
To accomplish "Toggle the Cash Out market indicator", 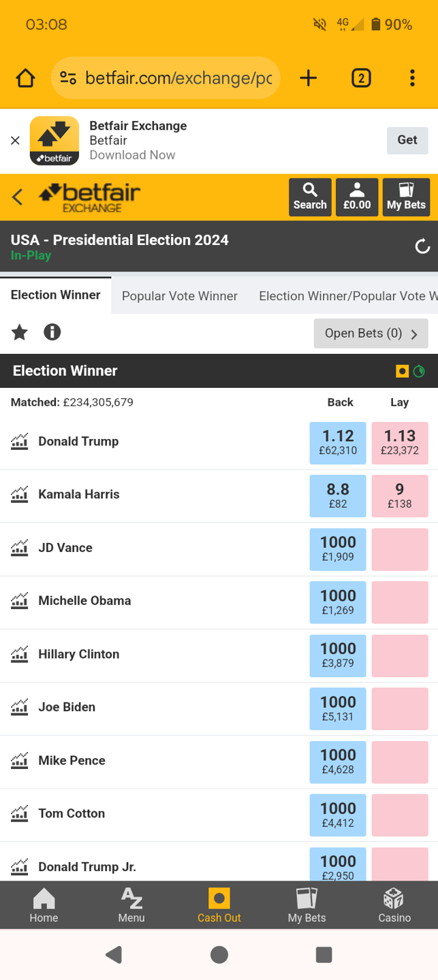I will (403, 371).
